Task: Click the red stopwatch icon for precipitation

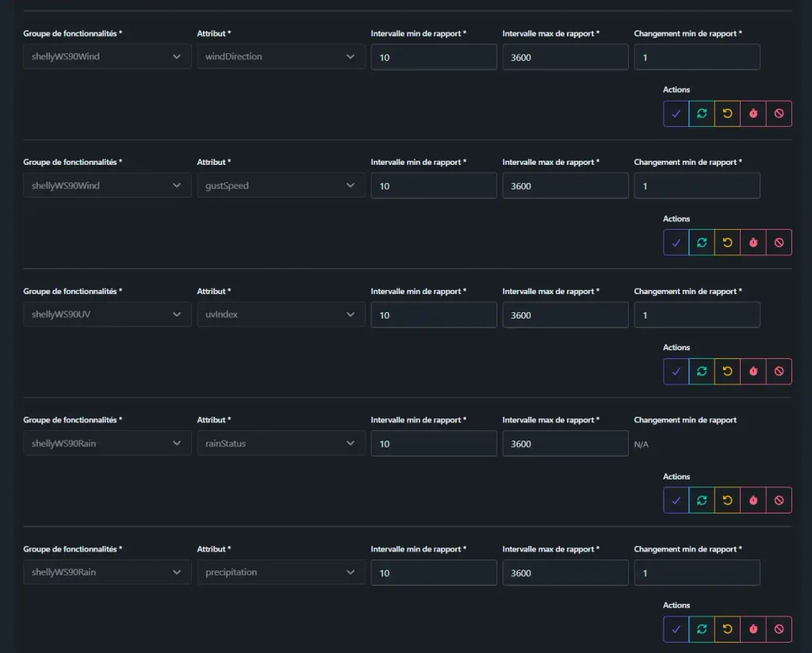Action: pos(753,628)
